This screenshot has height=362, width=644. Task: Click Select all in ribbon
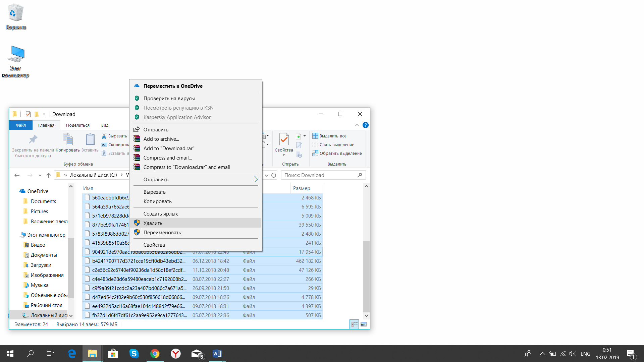click(329, 136)
